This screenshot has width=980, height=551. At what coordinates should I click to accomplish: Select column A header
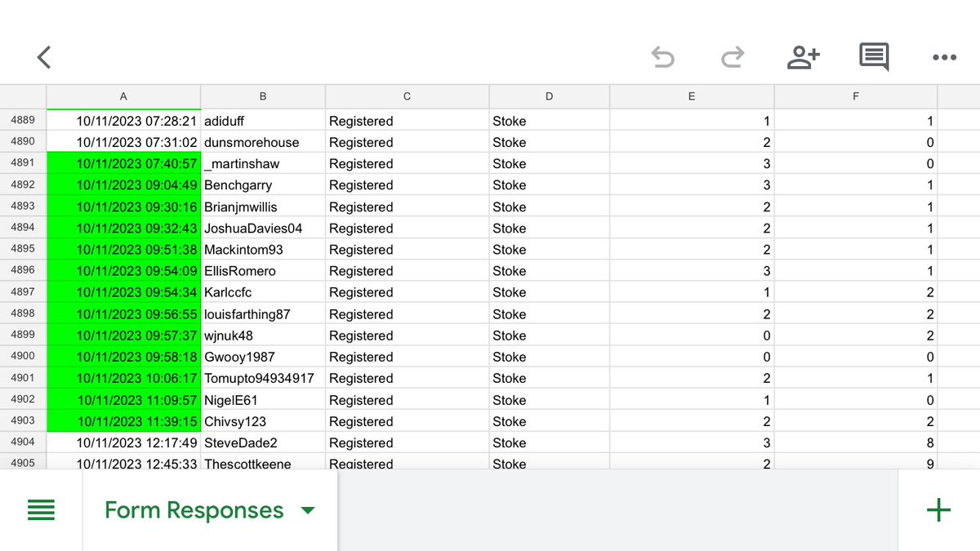point(123,96)
